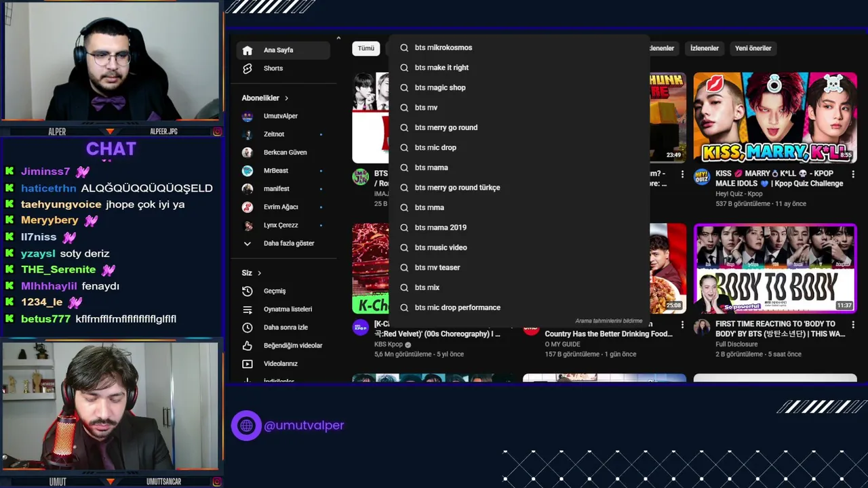The width and height of the screenshot is (868, 488).
Task: Click chat username THE_Serenite
Action: (58, 270)
